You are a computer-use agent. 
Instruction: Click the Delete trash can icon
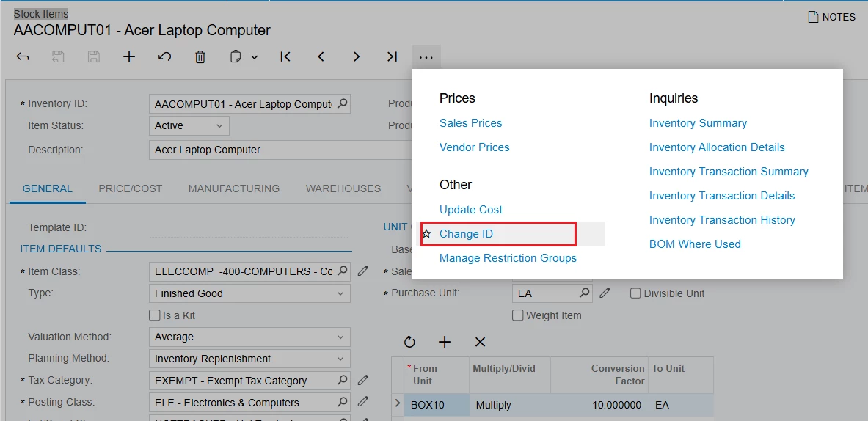(200, 56)
